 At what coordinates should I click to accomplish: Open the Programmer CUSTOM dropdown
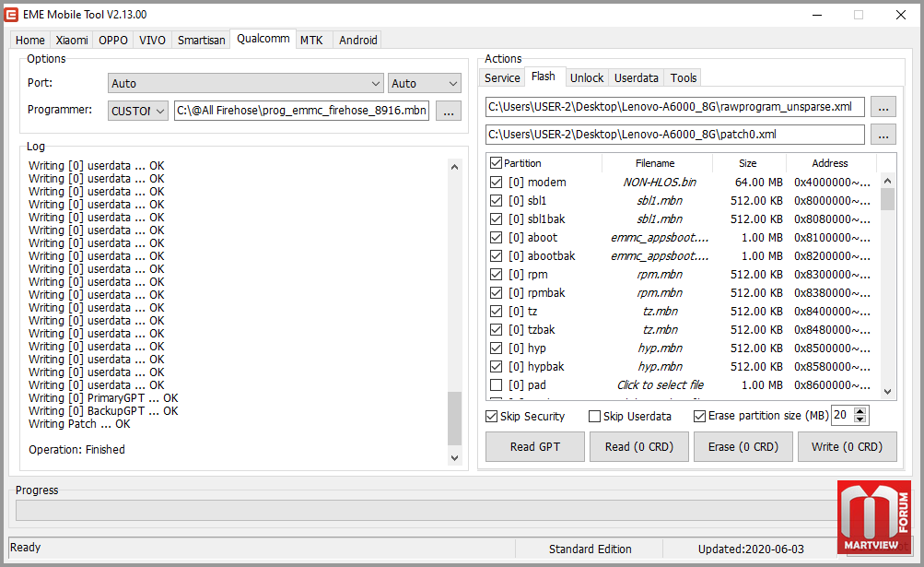138,111
